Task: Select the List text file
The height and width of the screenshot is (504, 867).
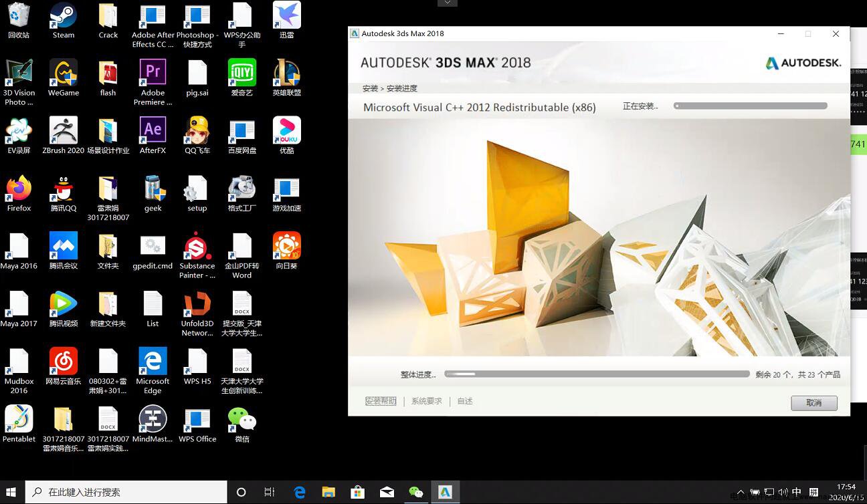Action: (153, 309)
